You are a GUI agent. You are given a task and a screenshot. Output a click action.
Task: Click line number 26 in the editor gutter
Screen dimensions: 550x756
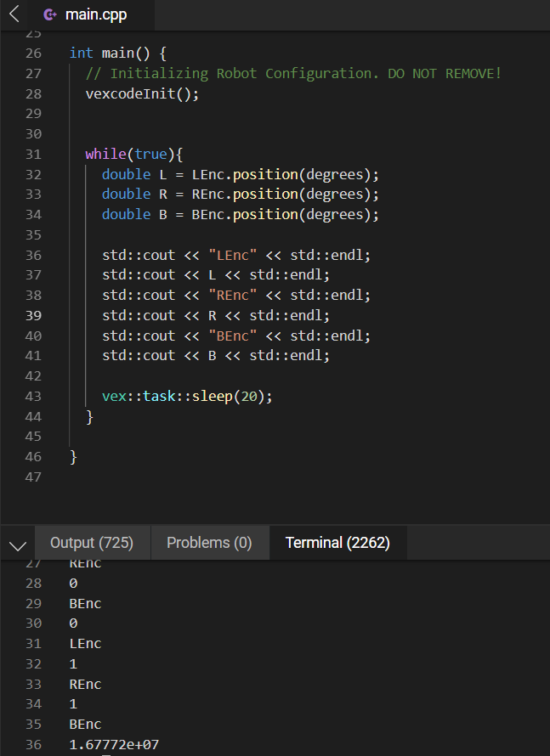pos(33,53)
